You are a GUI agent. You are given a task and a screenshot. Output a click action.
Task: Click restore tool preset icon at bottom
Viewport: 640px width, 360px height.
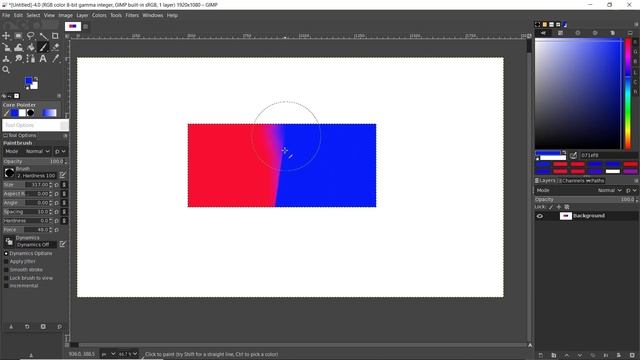tap(27, 327)
